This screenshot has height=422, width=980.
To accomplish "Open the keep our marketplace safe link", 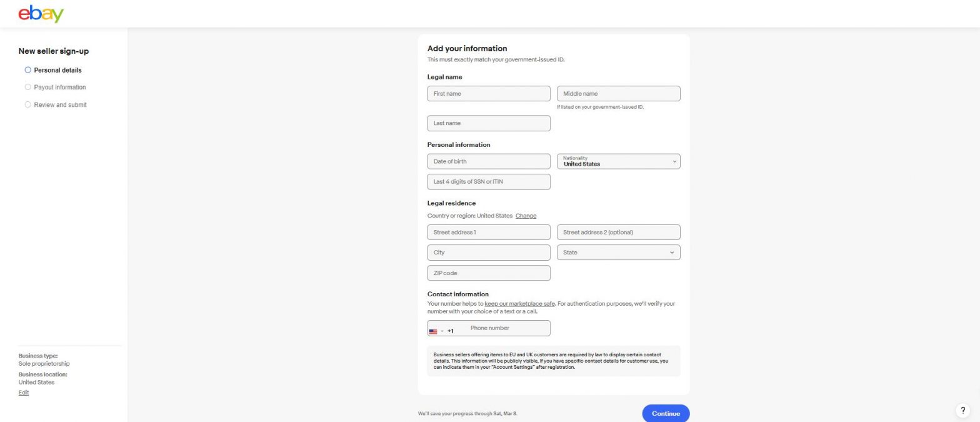I will [519, 303].
